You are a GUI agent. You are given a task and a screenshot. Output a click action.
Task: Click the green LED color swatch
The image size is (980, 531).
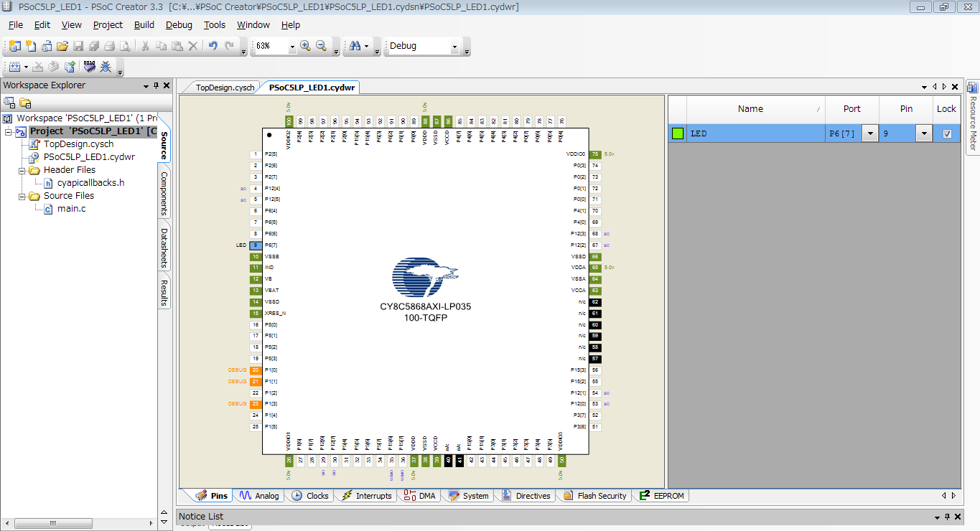coord(677,133)
